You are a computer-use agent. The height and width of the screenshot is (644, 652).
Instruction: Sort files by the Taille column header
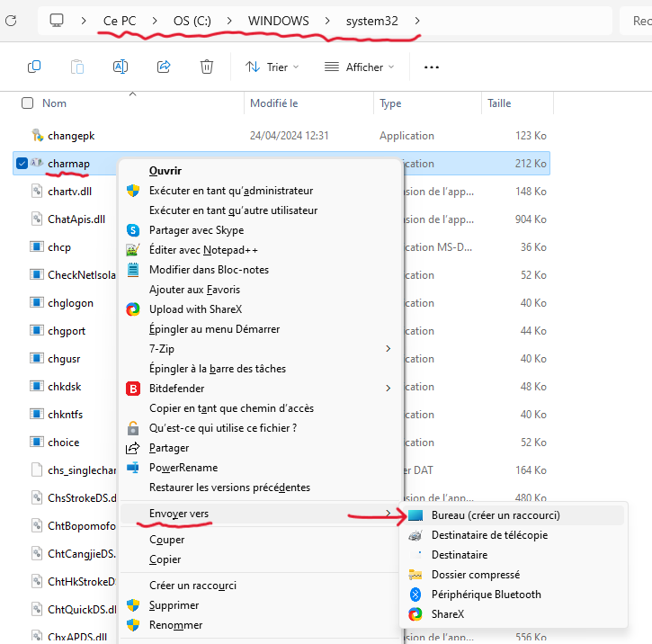tap(499, 103)
